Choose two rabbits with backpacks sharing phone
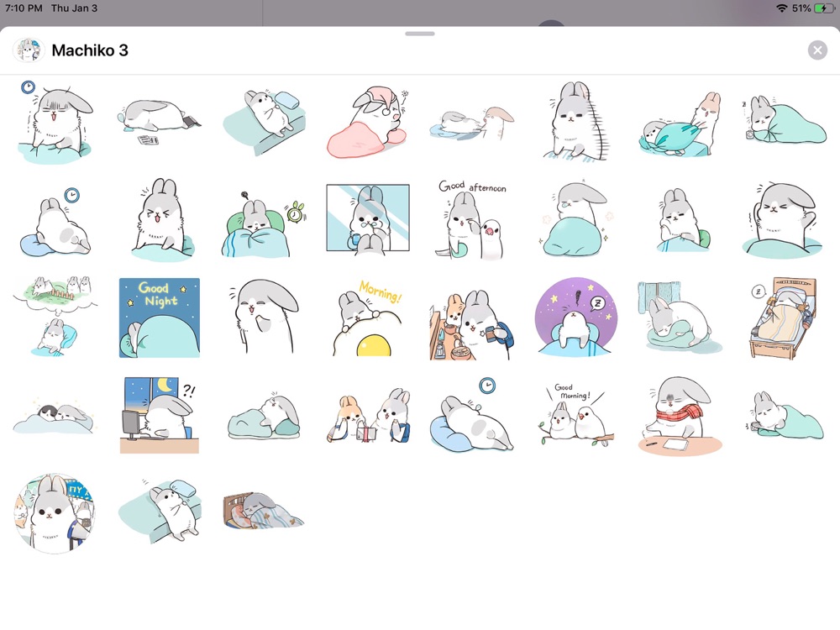Screen dimensions: 840x630 [x=369, y=416]
